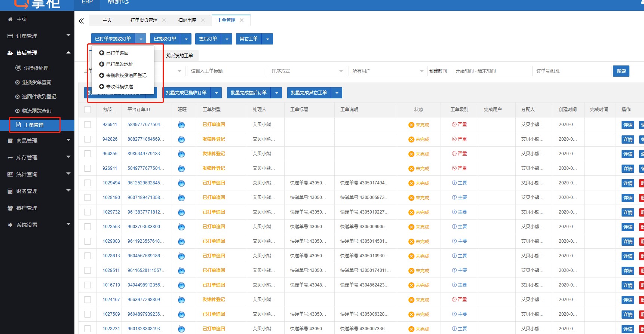The image size is (644, 334).
Task: Click the WangWang icon in row 1029494
Action: point(181,183)
